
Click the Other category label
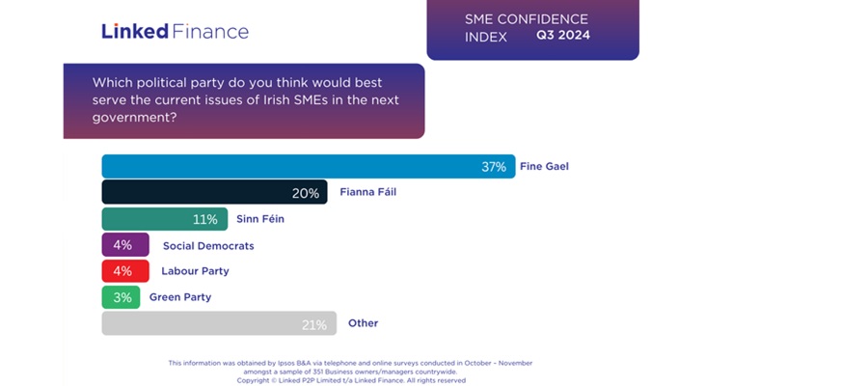[363, 323]
